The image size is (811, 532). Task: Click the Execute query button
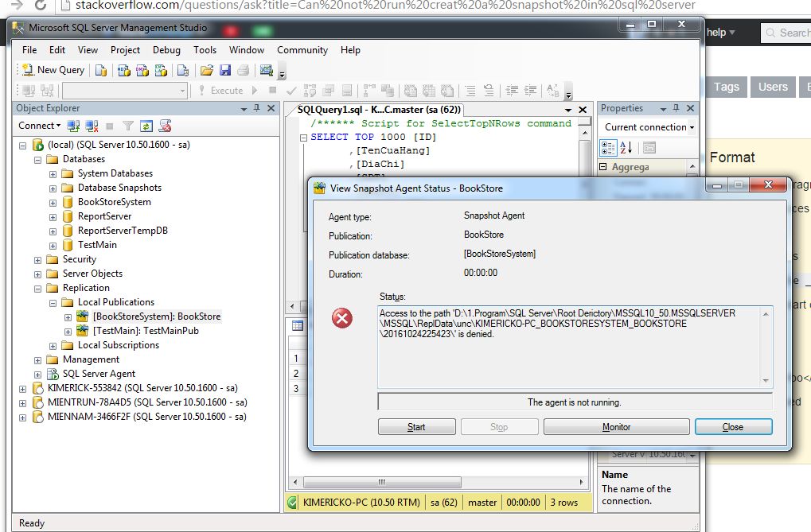221,91
